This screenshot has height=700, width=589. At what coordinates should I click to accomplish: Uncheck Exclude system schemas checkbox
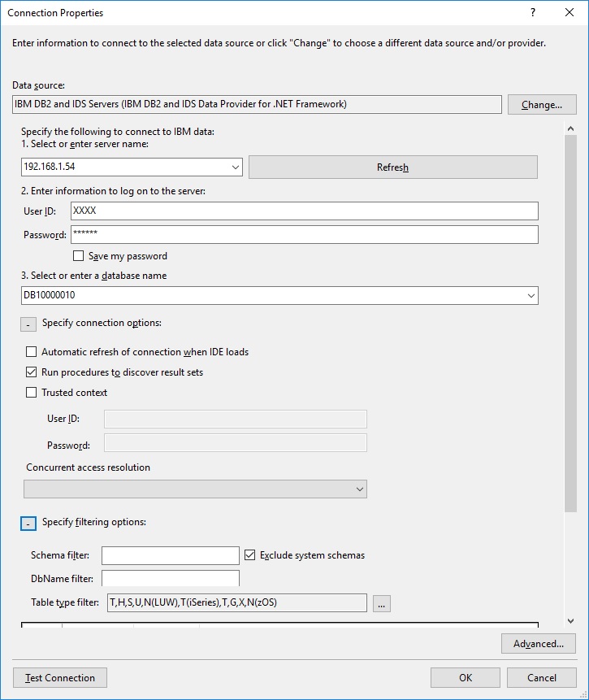[250, 555]
